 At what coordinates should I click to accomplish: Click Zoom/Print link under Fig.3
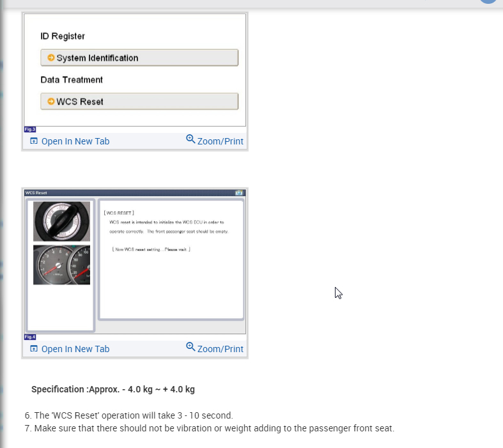215,141
